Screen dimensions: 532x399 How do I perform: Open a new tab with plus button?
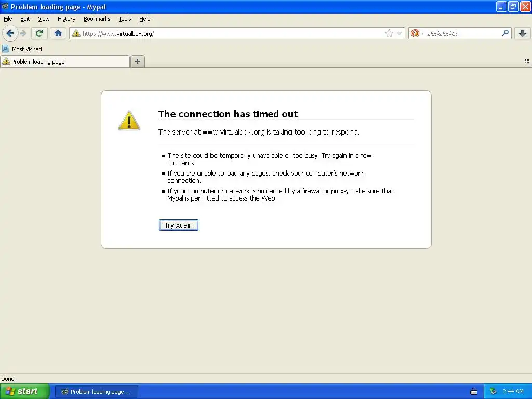pyautogui.click(x=137, y=61)
